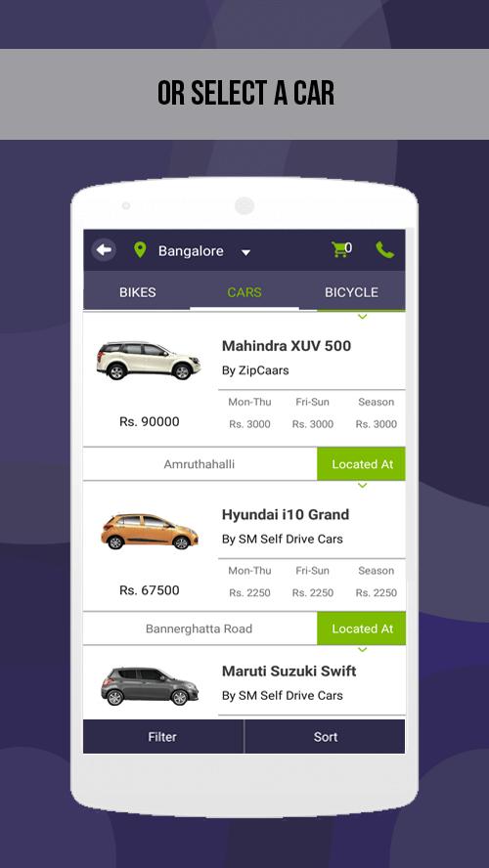Switch to the BICYCLE tab

[x=352, y=292]
